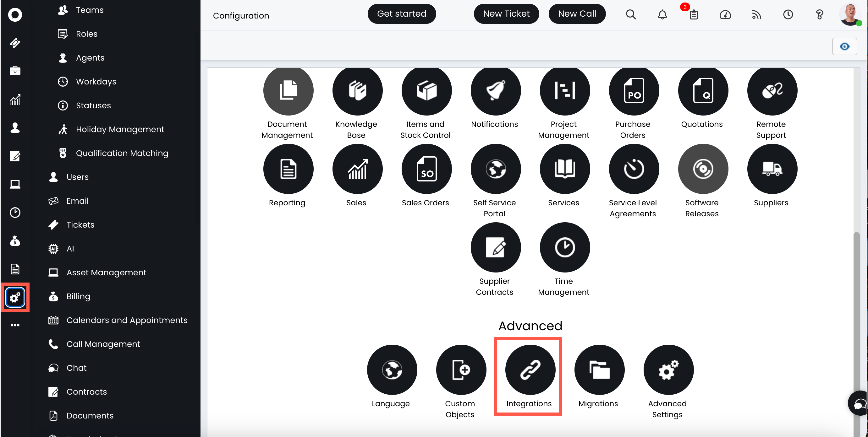Open Service Level Agreements settings
The image size is (868, 437).
click(x=634, y=169)
